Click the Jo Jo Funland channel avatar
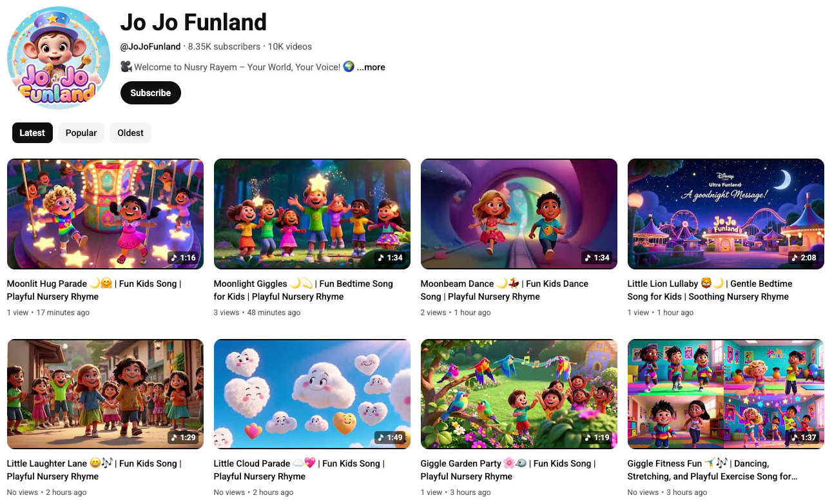Viewport: 832px width, 504px height. pos(59,58)
